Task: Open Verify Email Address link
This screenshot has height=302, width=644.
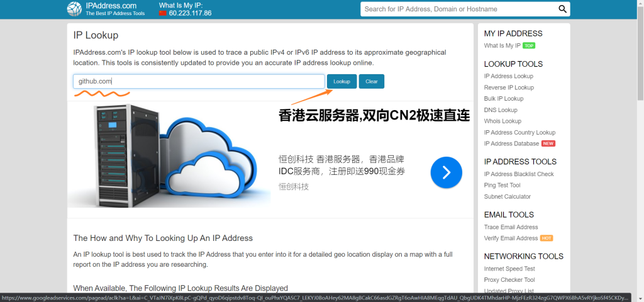Action: (x=511, y=238)
